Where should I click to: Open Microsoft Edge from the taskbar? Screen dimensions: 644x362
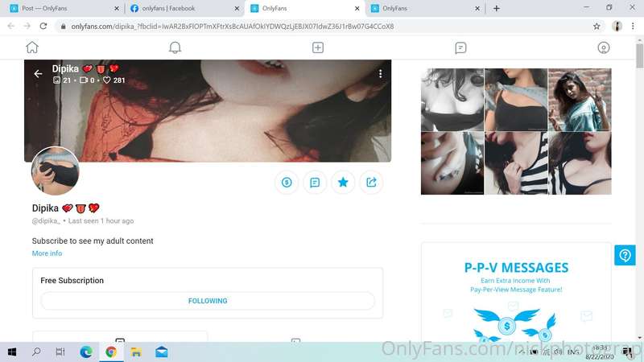click(86, 352)
